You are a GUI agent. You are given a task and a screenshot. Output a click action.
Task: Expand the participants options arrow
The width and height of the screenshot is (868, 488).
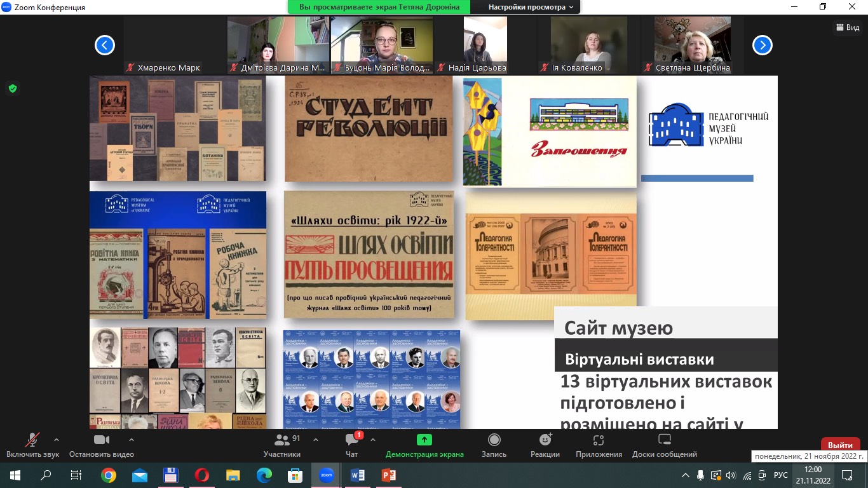pyautogui.click(x=316, y=439)
